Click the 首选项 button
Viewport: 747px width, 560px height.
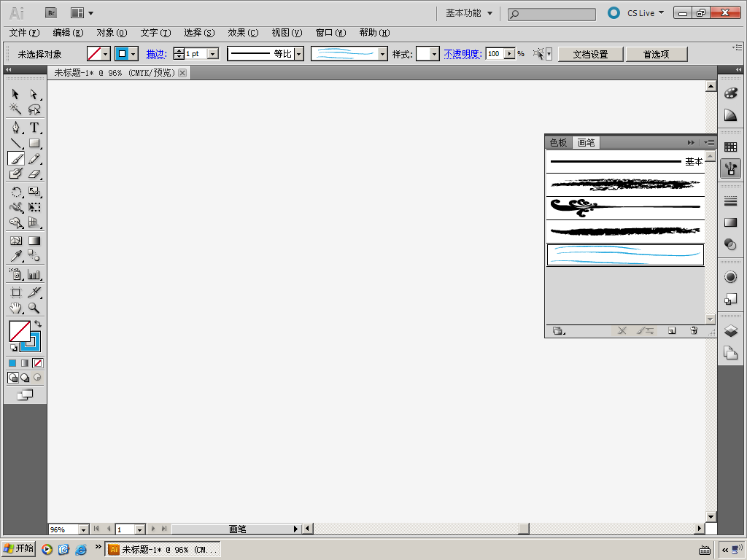pyautogui.click(x=656, y=54)
